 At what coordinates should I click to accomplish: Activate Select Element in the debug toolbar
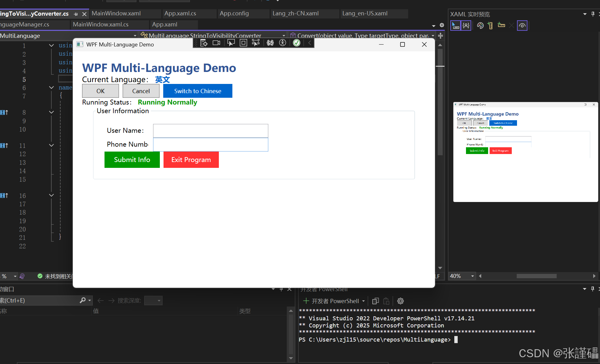click(x=231, y=43)
